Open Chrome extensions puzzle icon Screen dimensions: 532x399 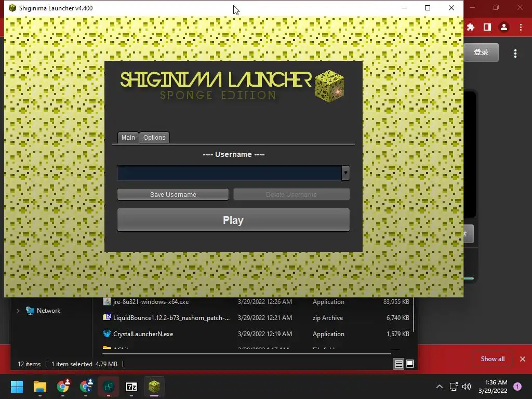(x=471, y=27)
